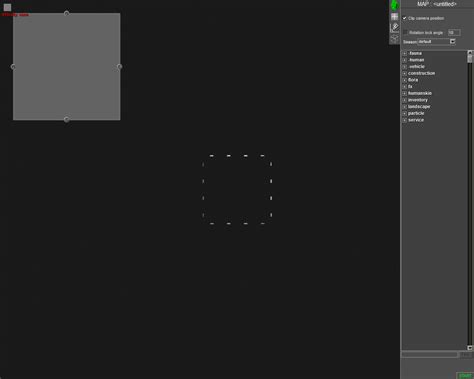This screenshot has width=474, height=379.
Task: Click the search field below the entity list
Action: click(429, 355)
